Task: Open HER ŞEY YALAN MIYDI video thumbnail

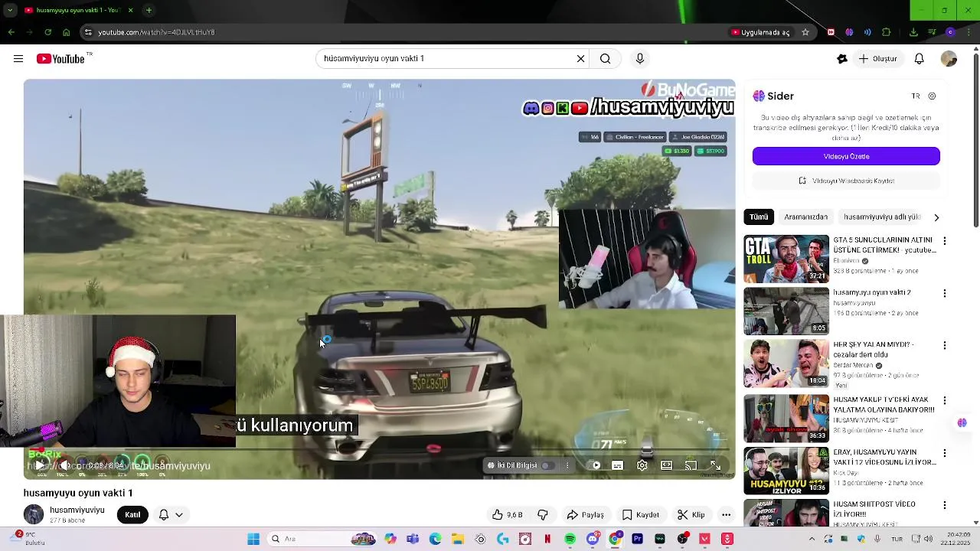Action: pyautogui.click(x=786, y=364)
